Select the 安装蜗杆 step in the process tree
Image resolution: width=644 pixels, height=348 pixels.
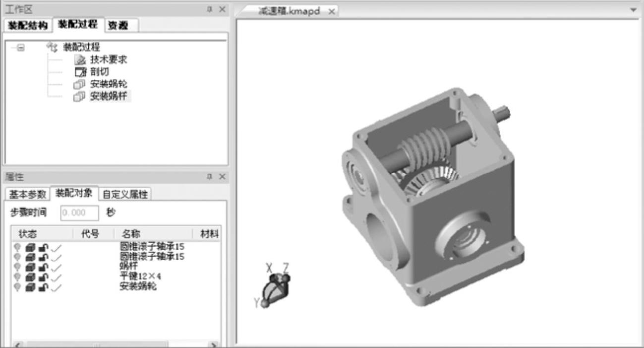click(109, 96)
